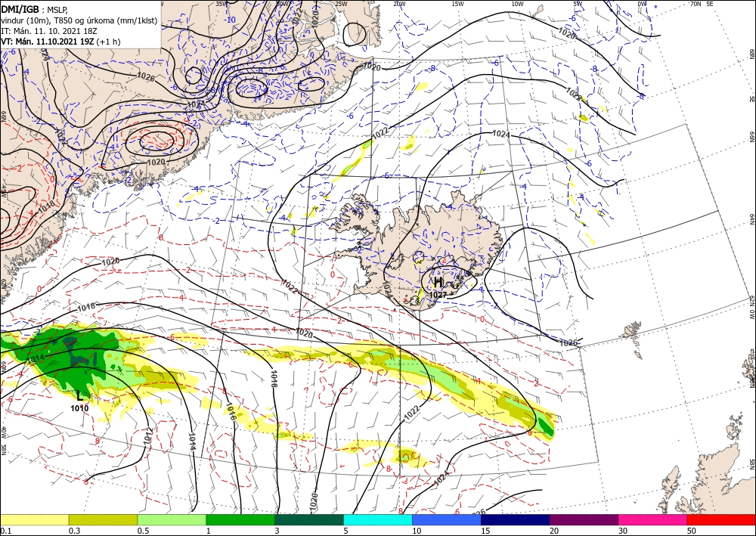Click the olive 0.3–0.5 legend color block
This screenshot has width=756, height=536.
(x=103, y=519)
